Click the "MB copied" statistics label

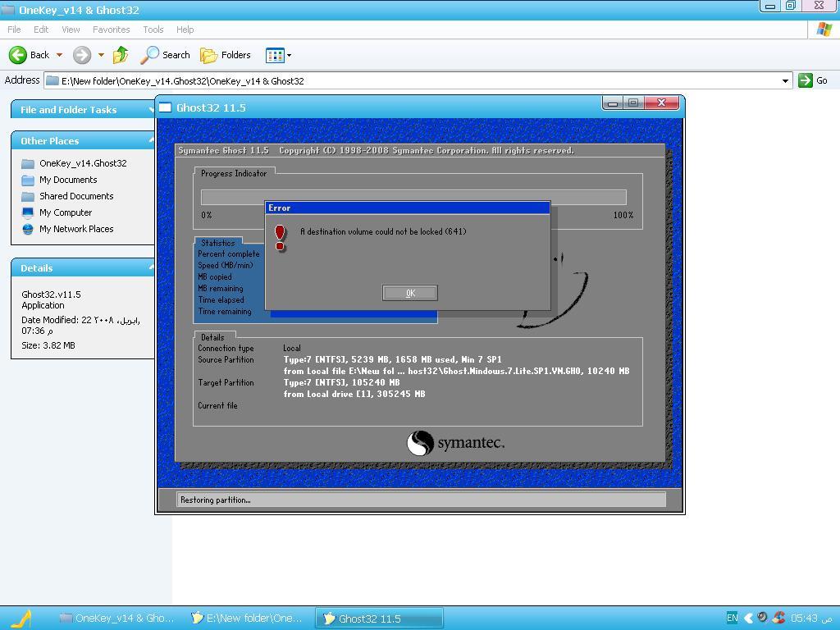pyautogui.click(x=215, y=277)
